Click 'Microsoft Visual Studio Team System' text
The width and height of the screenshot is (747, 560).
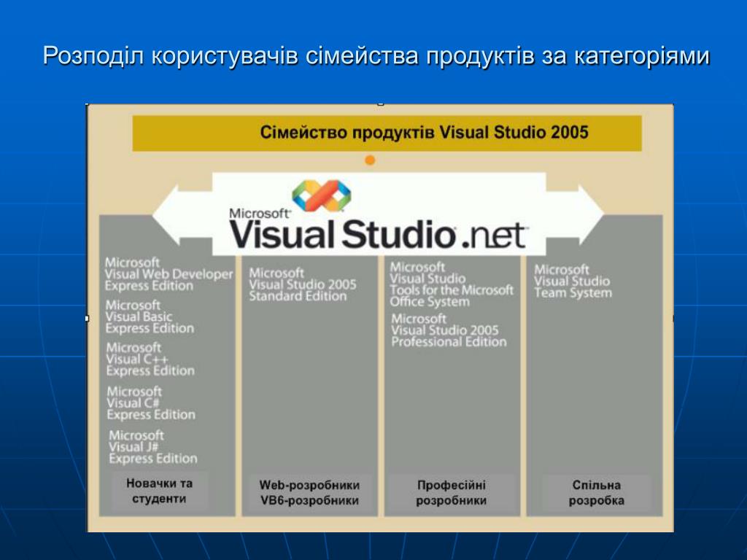tap(573, 281)
